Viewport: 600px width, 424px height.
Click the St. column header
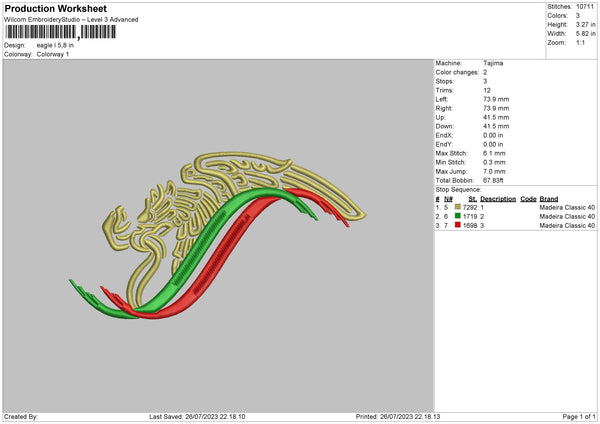(472, 197)
